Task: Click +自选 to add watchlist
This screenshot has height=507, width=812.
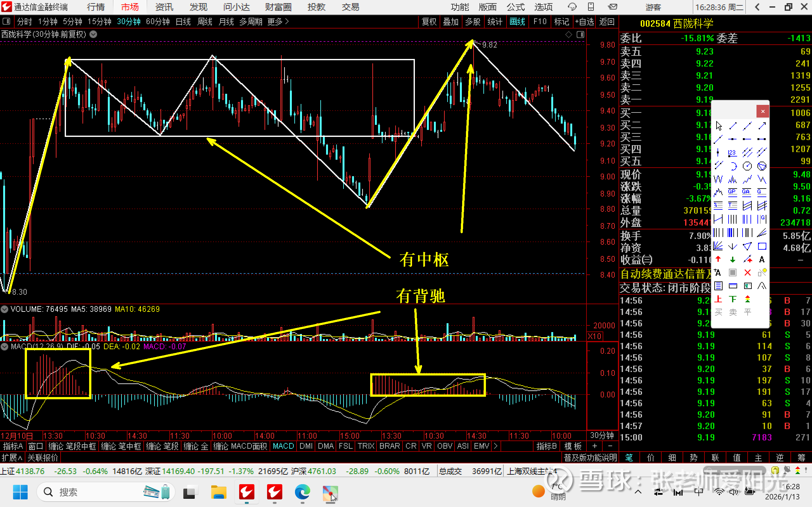Action: [x=584, y=22]
